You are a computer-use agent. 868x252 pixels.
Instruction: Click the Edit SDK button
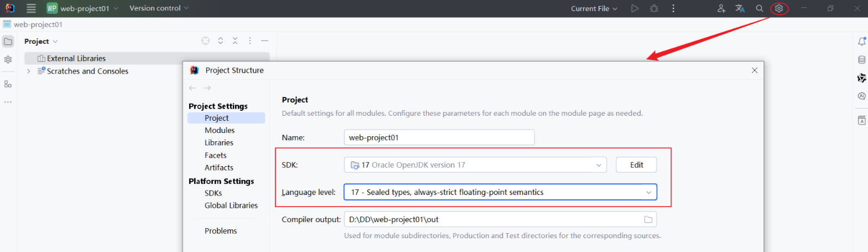pos(636,165)
